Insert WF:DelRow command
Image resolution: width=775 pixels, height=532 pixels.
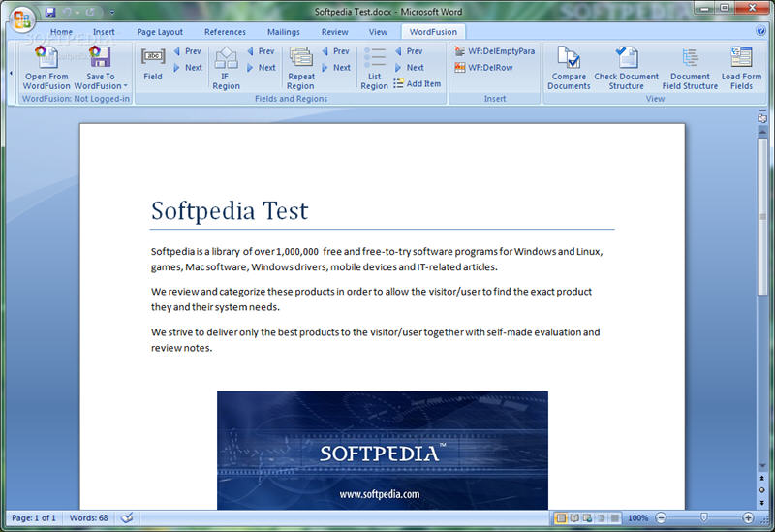483,67
